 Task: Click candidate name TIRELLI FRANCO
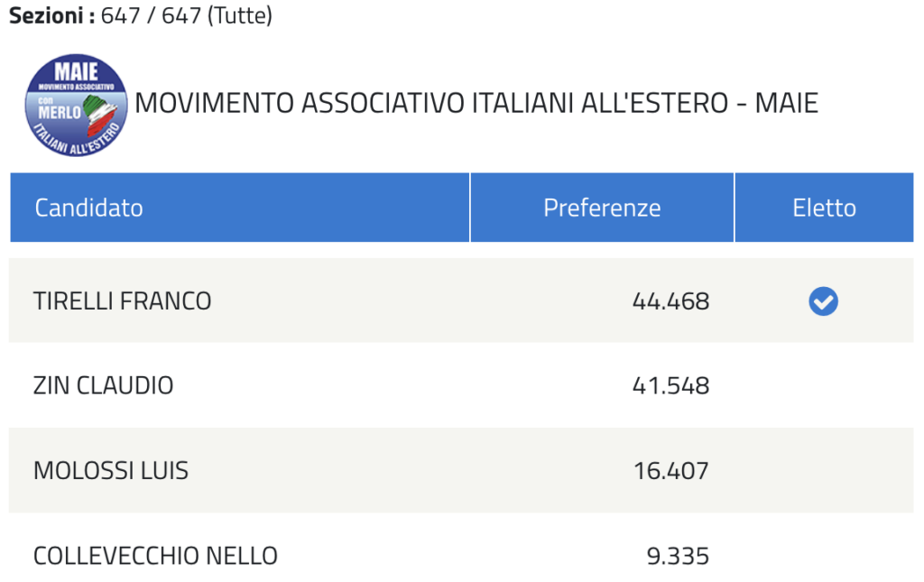click(122, 301)
